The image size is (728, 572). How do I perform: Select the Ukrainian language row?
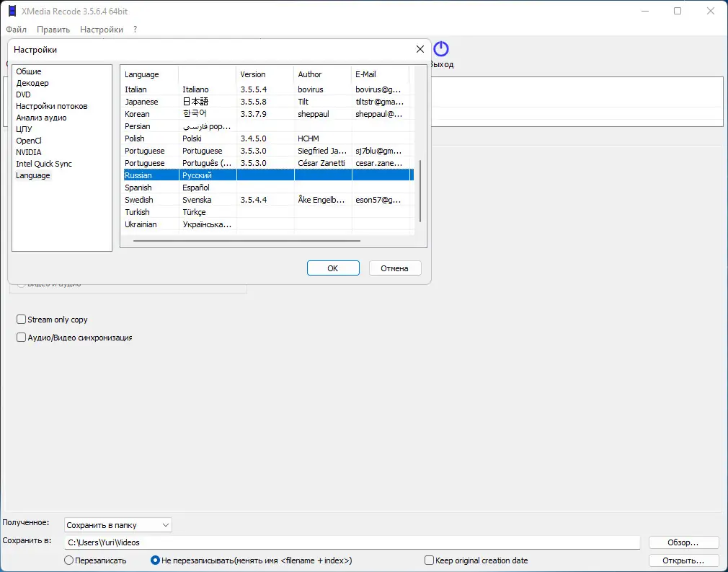(x=267, y=224)
